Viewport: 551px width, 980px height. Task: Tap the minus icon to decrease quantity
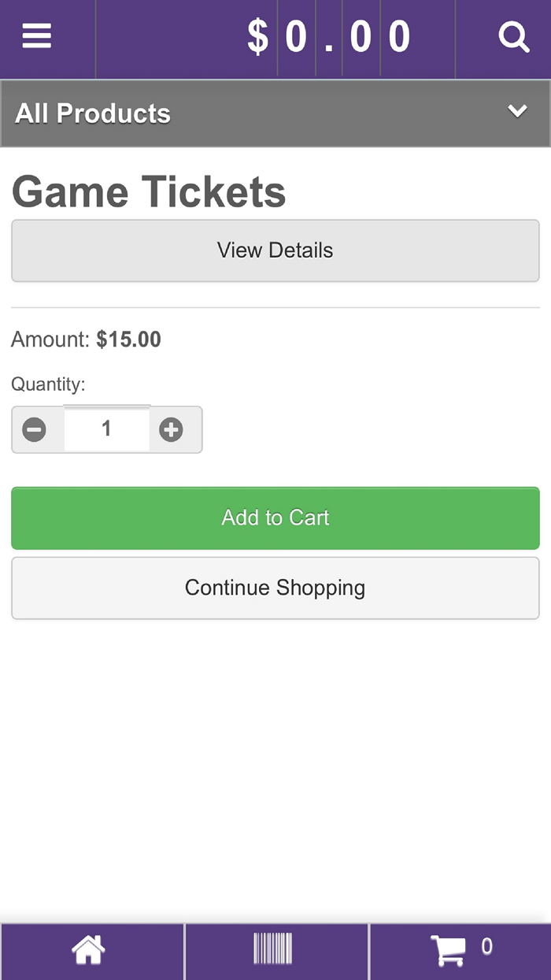[35, 430]
